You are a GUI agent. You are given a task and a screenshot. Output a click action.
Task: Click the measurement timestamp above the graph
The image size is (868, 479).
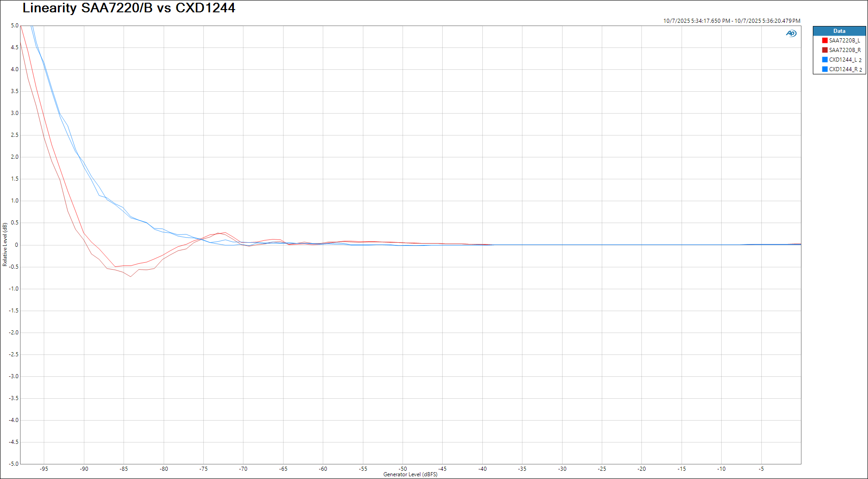[x=731, y=21]
